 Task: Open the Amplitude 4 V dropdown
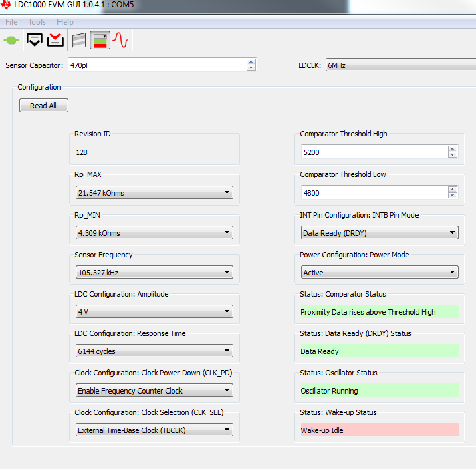154,311
